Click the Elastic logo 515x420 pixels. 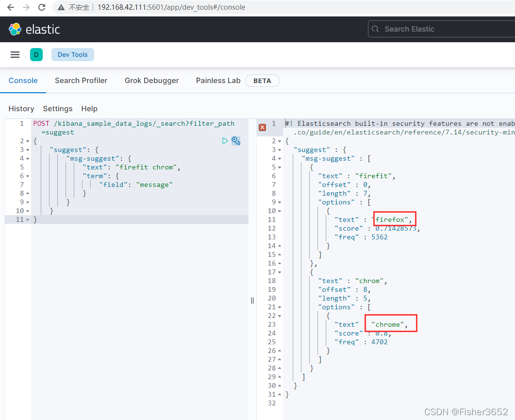[34, 29]
